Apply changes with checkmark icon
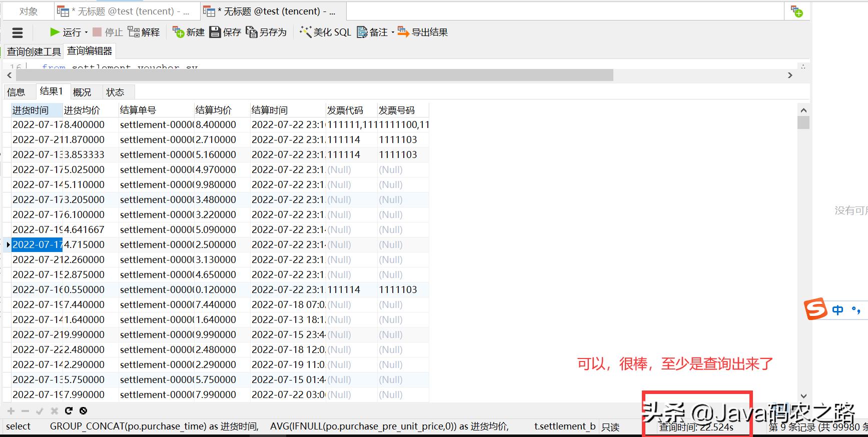The height and width of the screenshot is (437, 868). pyautogui.click(x=40, y=411)
